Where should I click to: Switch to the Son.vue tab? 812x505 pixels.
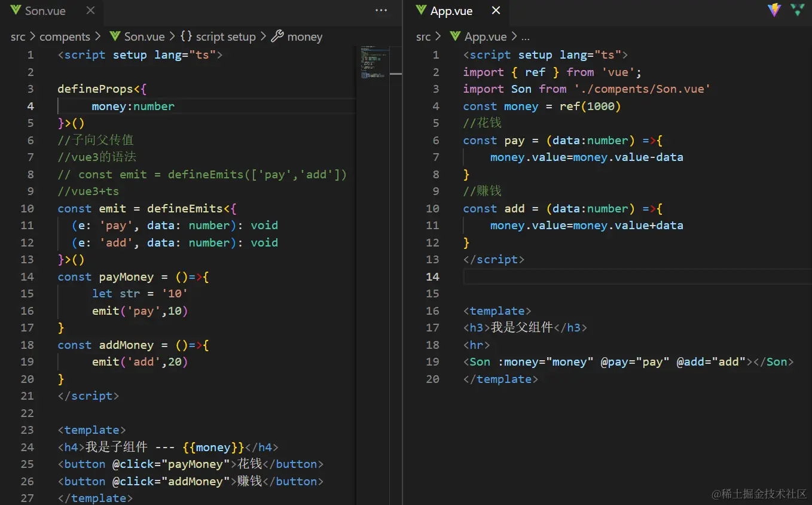45,11
